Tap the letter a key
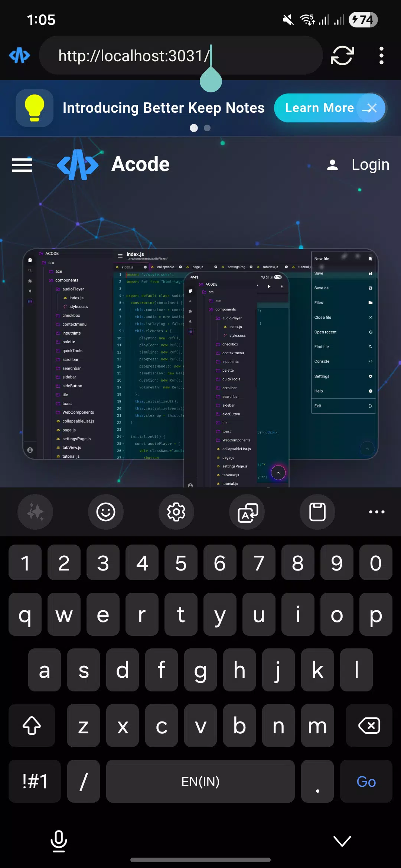This screenshot has width=401, height=868. pyautogui.click(x=45, y=670)
